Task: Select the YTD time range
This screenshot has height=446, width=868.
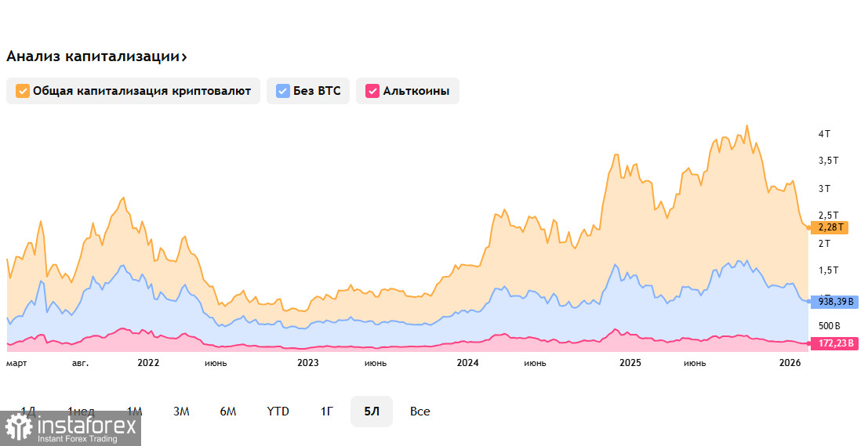Action: click(x=278, y=412)
